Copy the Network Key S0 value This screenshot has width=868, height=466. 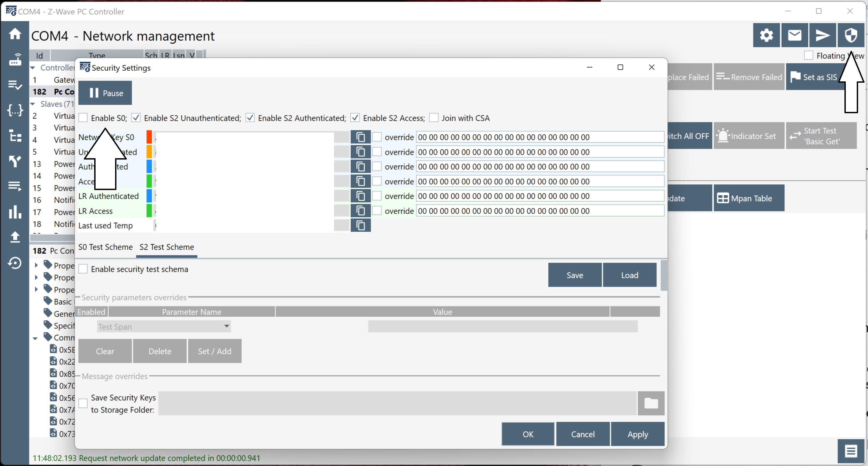click(x=361, y=137)
